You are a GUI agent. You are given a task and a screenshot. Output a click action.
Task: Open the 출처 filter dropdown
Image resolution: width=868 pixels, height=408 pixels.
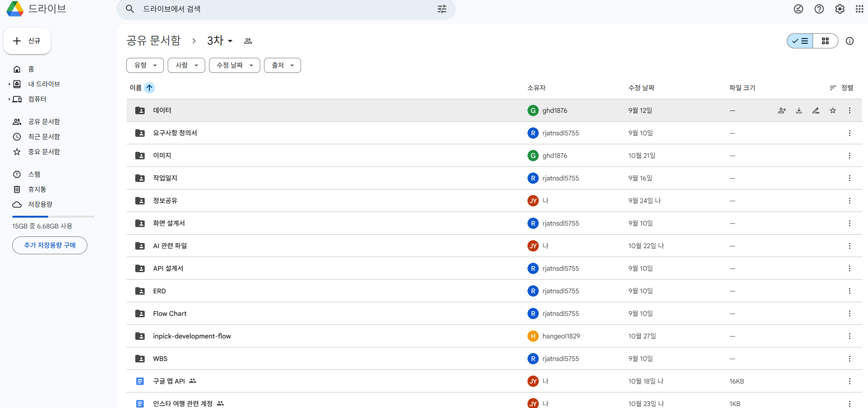282,65
